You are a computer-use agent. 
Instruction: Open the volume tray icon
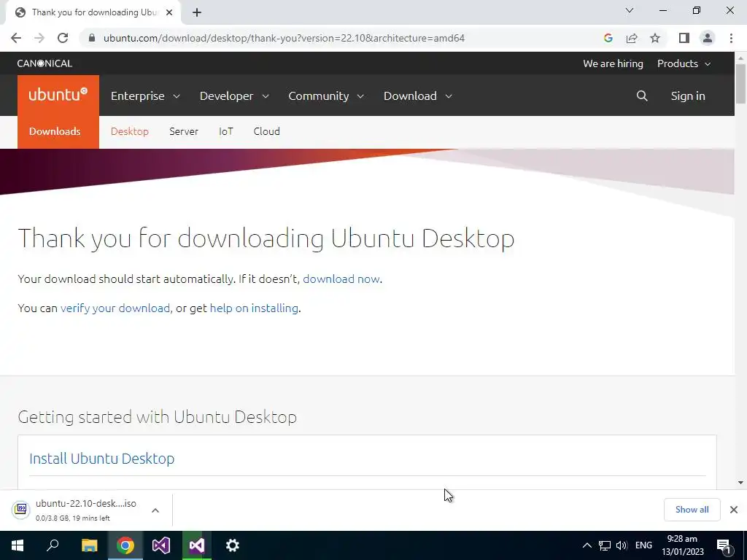pos(622,545)
